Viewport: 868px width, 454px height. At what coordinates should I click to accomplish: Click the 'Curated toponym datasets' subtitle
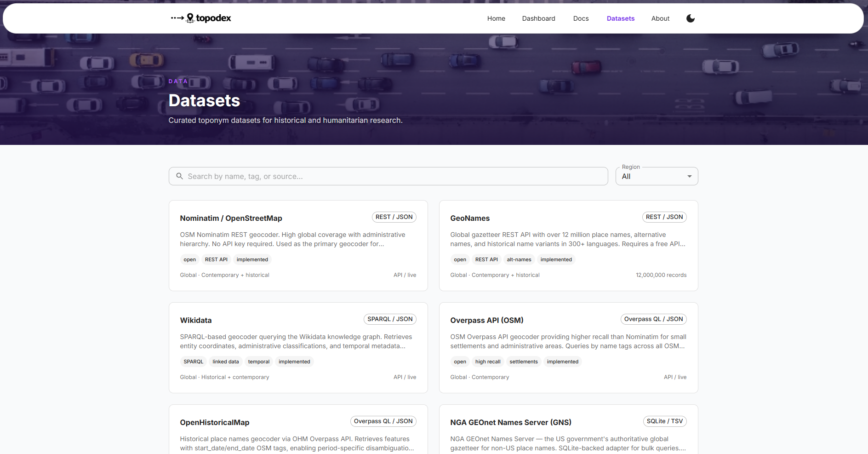285,120
